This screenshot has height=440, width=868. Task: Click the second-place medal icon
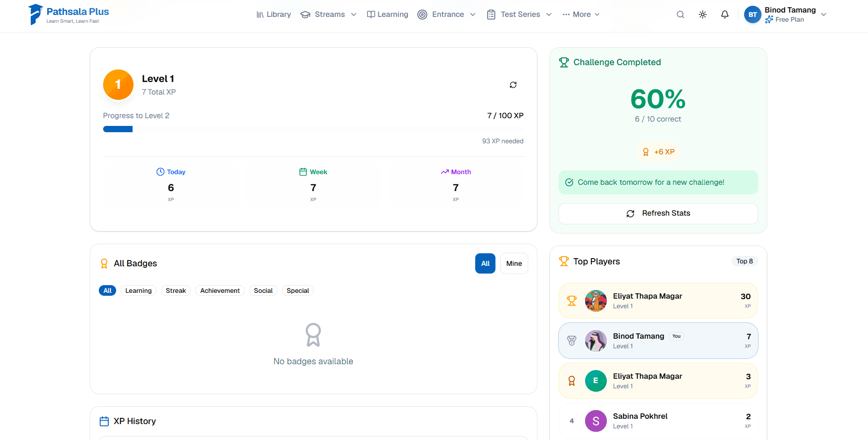tap(572, 341)
